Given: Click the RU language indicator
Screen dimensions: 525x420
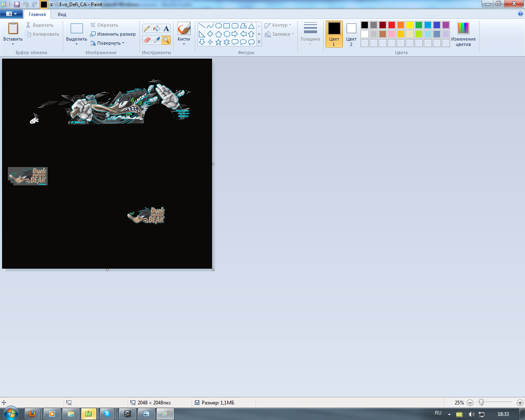Looking at the screenshot, I should (438, 413).
